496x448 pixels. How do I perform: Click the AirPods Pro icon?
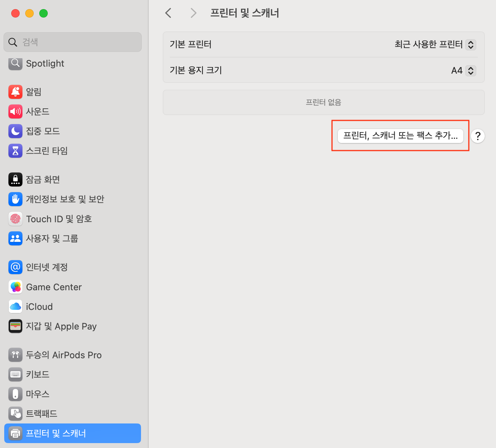click(15, 355)
